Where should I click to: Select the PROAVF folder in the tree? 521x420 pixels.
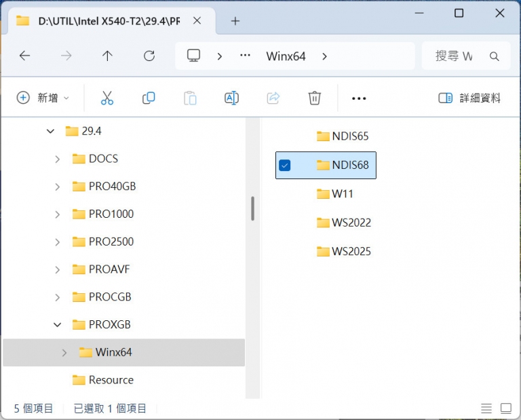[101, 269]
